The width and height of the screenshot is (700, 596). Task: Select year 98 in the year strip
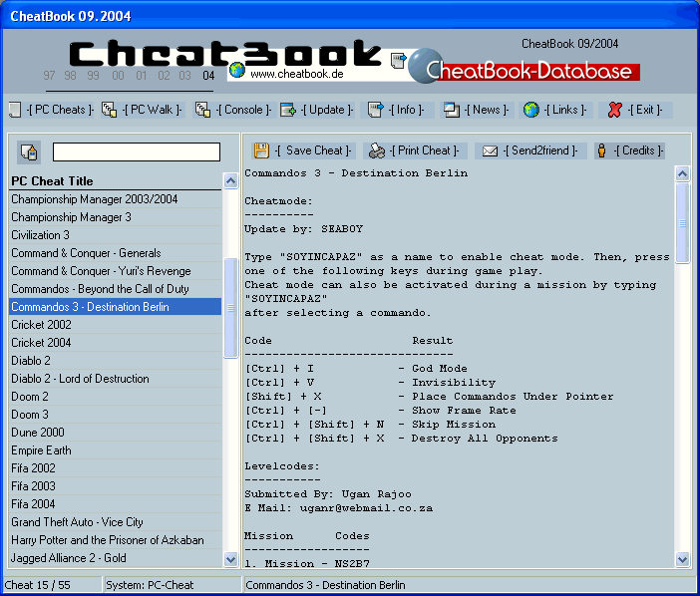(x=71, y=76)
